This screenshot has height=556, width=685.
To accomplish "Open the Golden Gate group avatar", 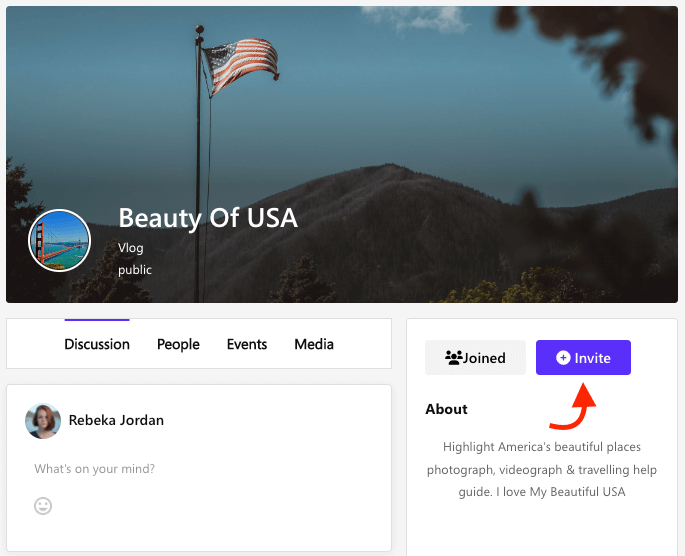I will pos(60,241).
